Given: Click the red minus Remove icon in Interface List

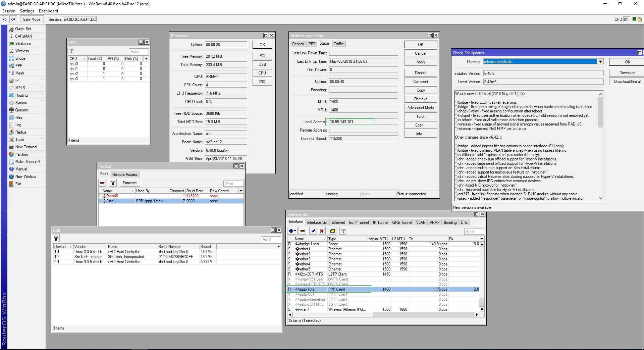Looking at the screenshot, I should click(303, 231).
